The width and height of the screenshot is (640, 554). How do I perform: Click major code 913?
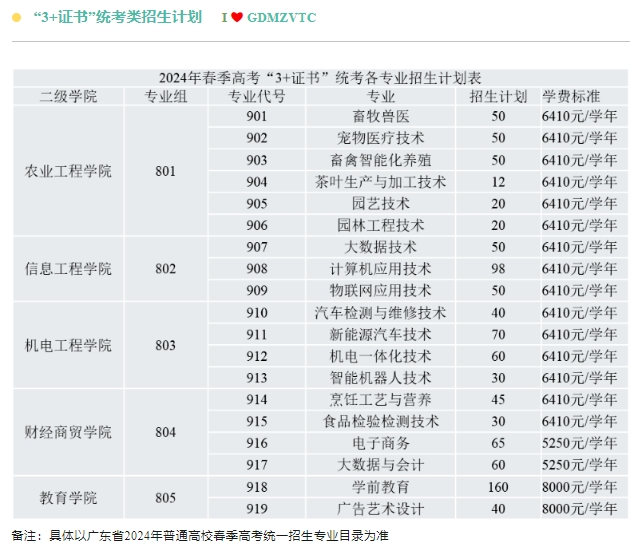pos(257,378)
